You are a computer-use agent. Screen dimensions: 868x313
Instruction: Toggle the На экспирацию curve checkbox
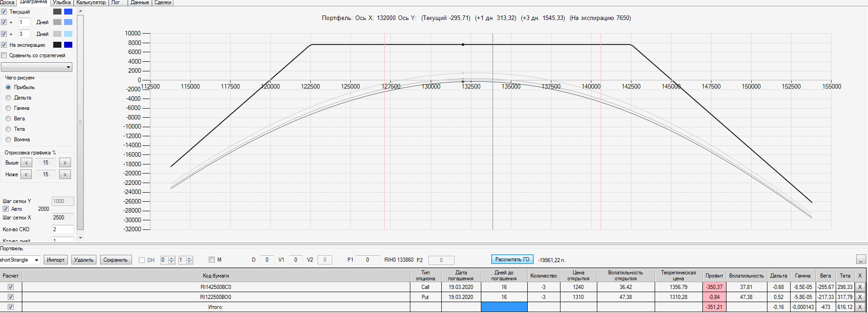(4, 45)
